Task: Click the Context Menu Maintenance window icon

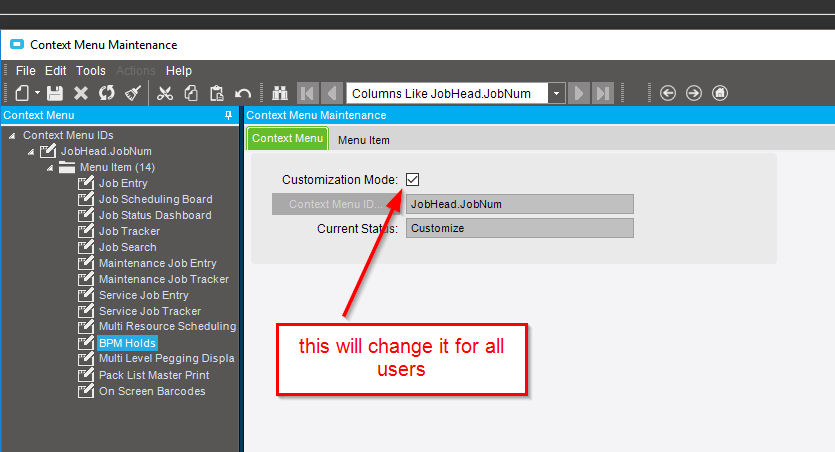Action: point(17,44)
